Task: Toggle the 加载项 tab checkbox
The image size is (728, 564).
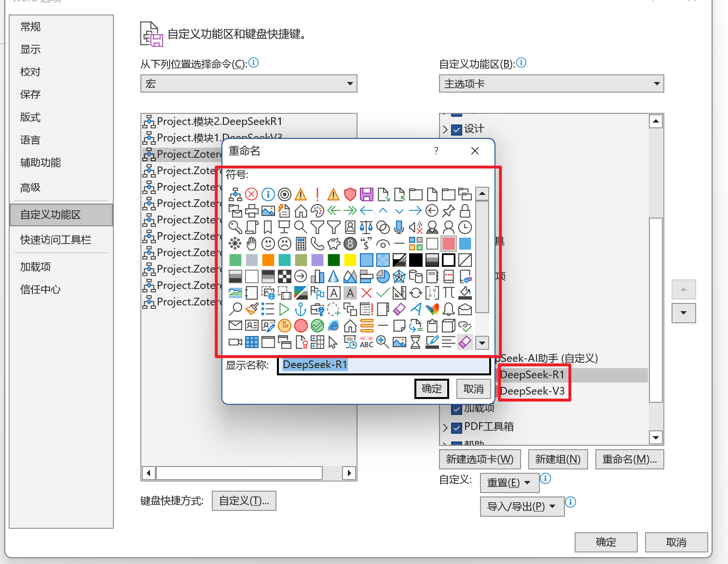Action: 456,409
